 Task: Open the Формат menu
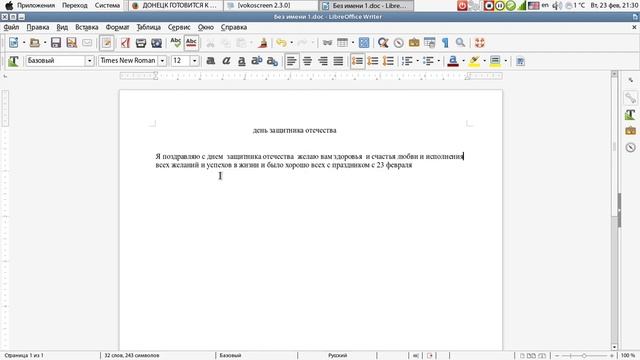tap(117, 27)
